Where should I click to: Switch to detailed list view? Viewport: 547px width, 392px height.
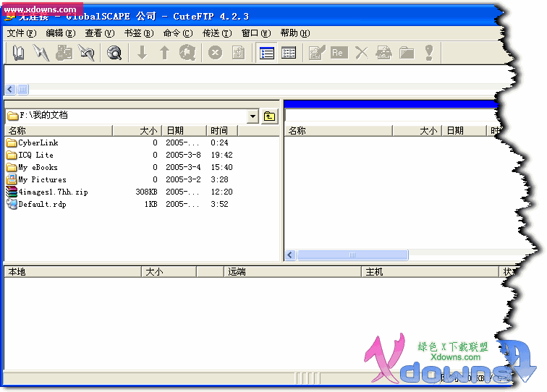click(267, 53)
